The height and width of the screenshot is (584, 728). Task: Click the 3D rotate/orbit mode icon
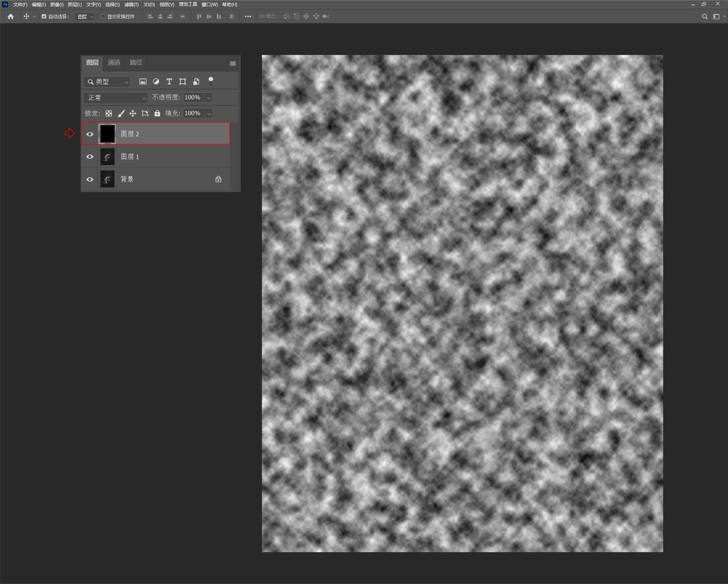(287, 17)
